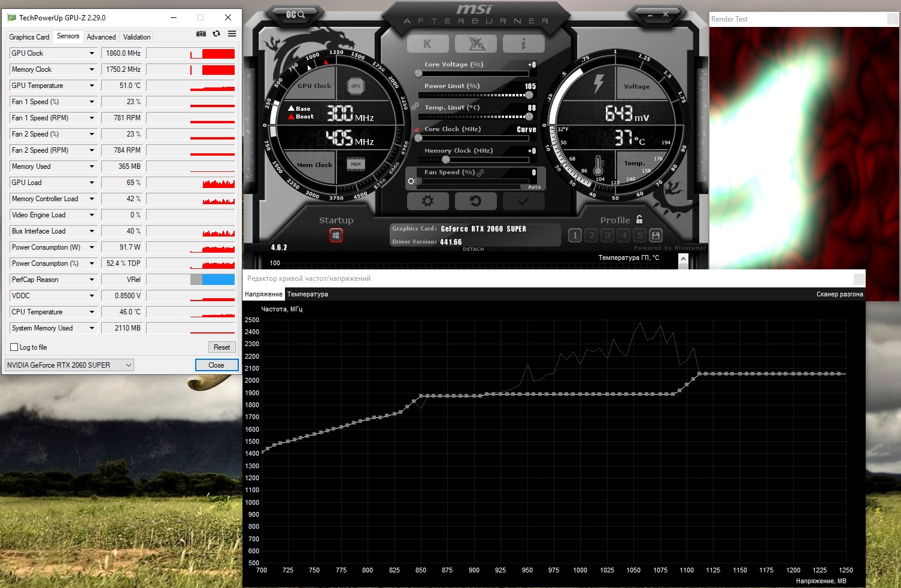Screen dimensions: 901x588
Task: Reset Afterburner settings to defaults
Action: [475, 201]
